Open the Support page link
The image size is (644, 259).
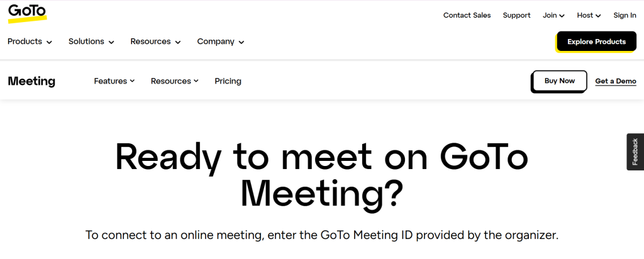[x=516, y=15]
